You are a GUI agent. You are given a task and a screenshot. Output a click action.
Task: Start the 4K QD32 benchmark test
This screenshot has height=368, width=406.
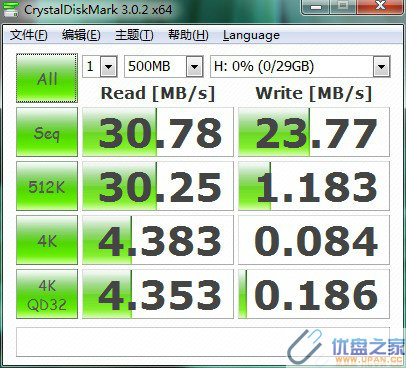pyautogui.click(x=47, y=294)
